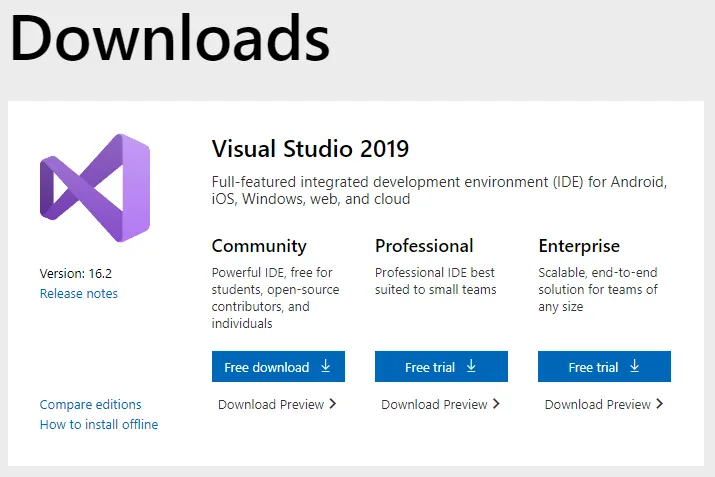Open Download Preview under Enterprise
Image resolution: width=715 pixels, height=477 pixels.
click(604, 404)
